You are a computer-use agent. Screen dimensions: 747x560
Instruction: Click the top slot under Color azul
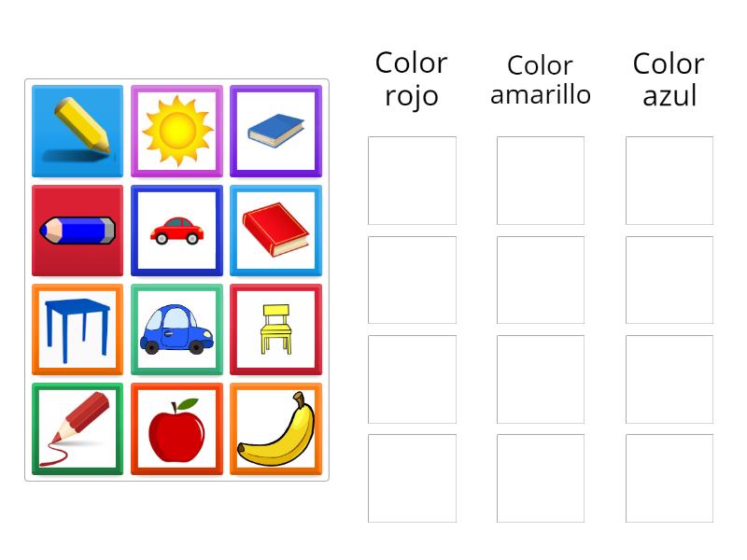click(x=668, y=178)
